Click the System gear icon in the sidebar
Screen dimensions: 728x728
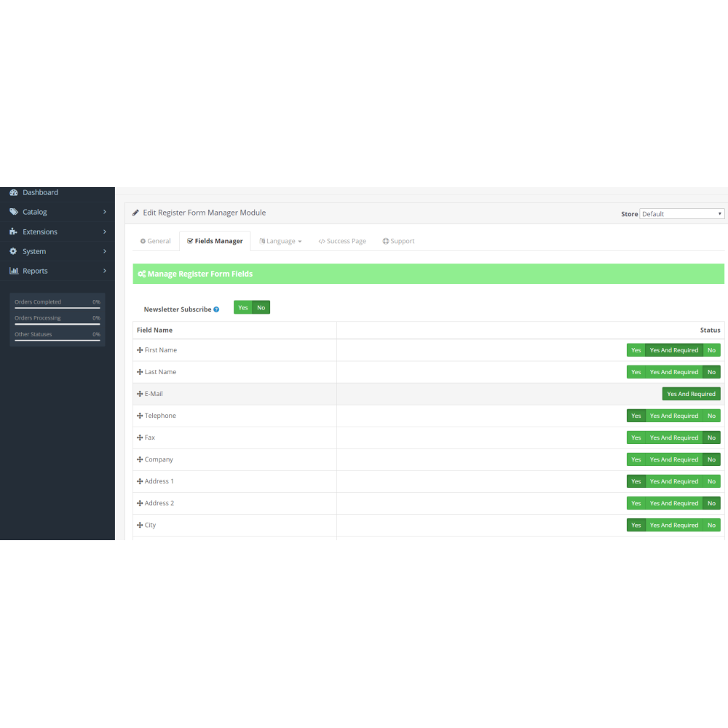[x=14, y=251]
